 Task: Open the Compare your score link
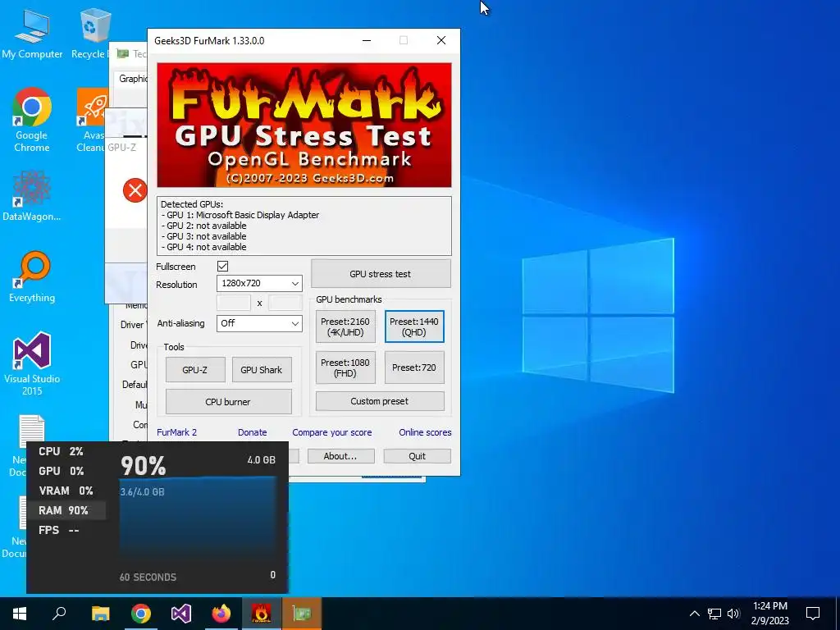[x=332, y=432]
